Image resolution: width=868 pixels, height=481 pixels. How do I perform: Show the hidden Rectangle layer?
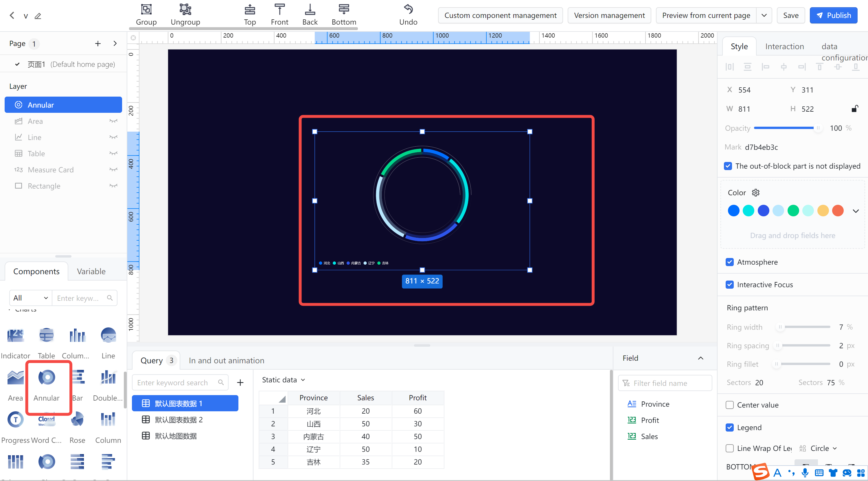[113, 186]
